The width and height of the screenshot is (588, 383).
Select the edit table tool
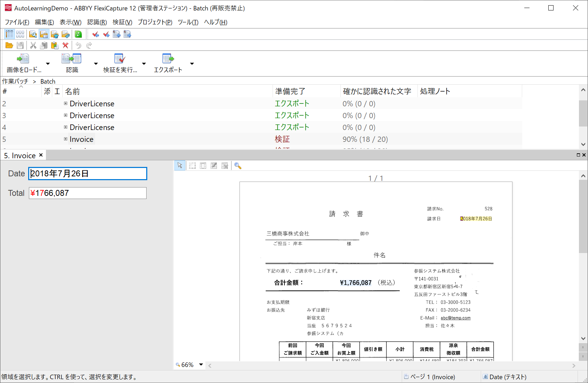click(214, 166)
